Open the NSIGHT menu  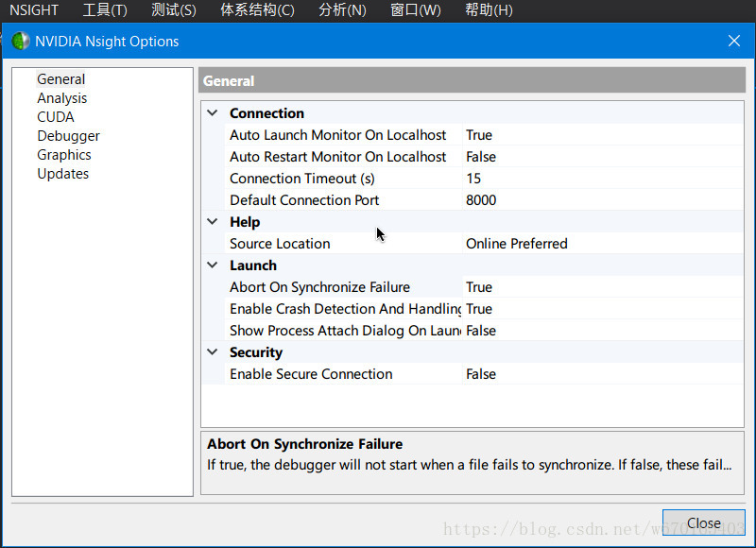point(34,10)
